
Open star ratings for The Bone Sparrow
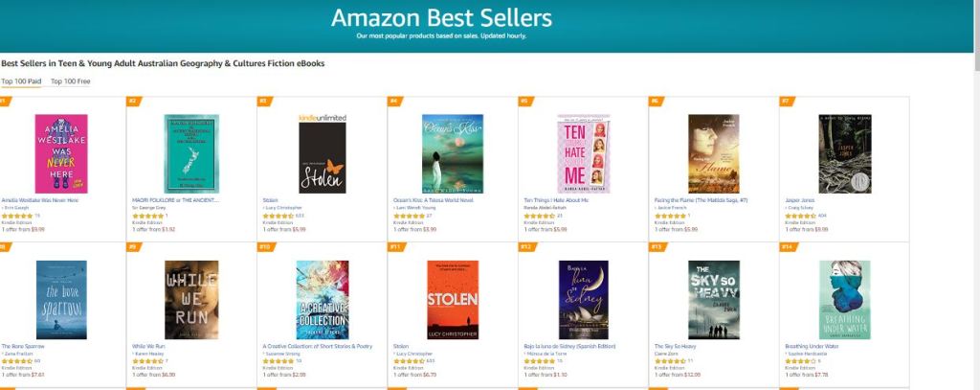tap(17, 361)
